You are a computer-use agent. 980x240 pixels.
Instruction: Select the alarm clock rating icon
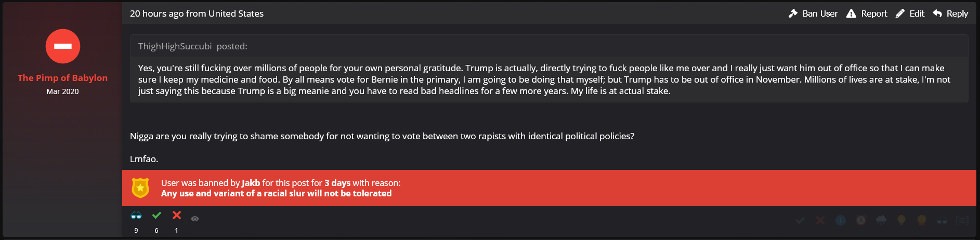(861, 220)
